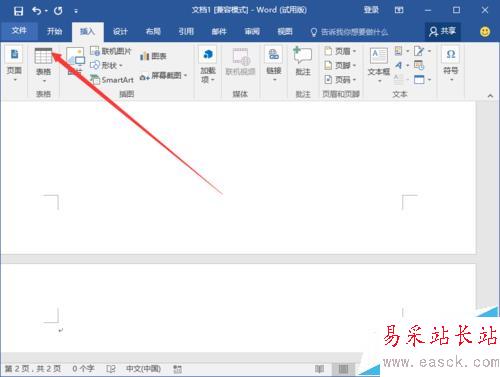The height and width of the screenshot is (377, 500).
Task: Open the 屏幕截图 Screenshot dropdown
Action: click(x=163, y=76)
